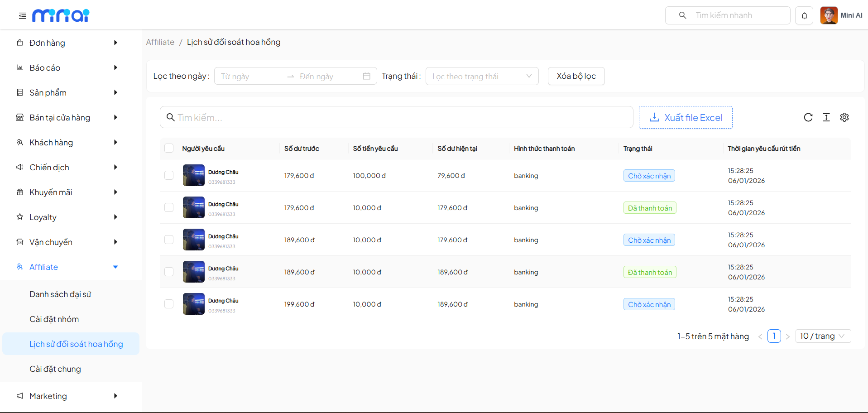Click the Mini AI user avatar
868x413 pixels.
tap(829, 15)
